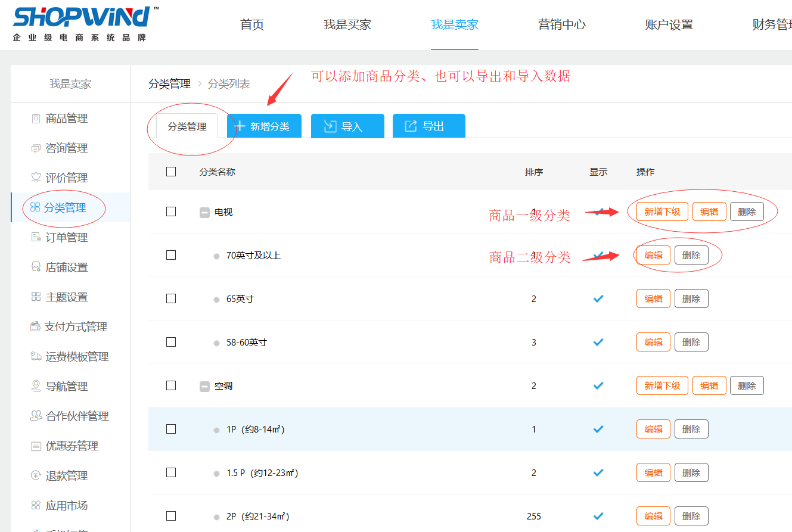The width and height of the screenshot is (792, 532).
Task: Toggle display checkmark for 58-60英寸 row
Action: tap(598, 342)
